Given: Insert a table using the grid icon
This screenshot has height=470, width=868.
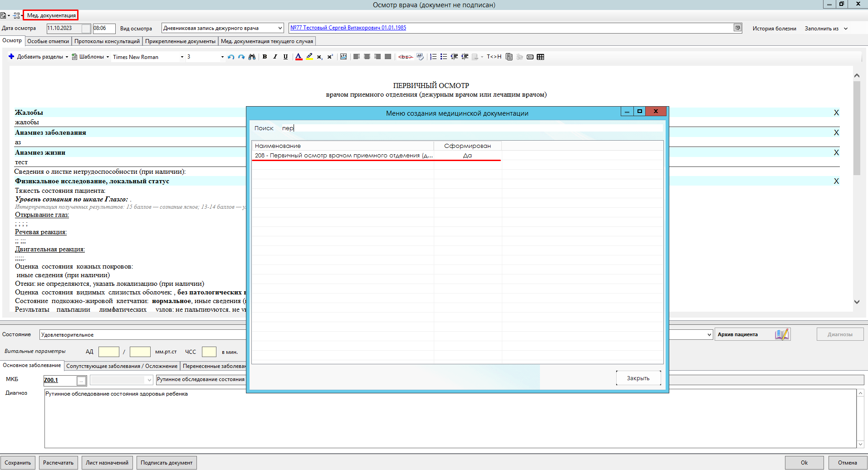Looking at the screenshot, I should pos(540,57).
